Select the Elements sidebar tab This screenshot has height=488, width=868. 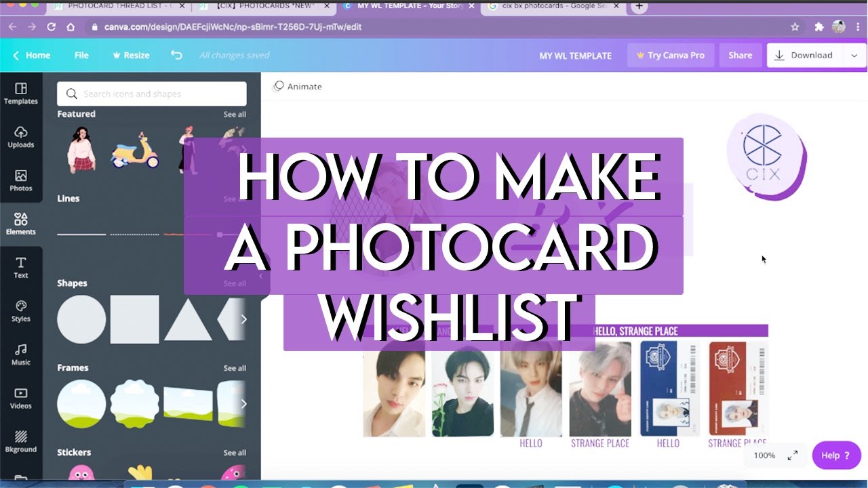coord(21,224)
